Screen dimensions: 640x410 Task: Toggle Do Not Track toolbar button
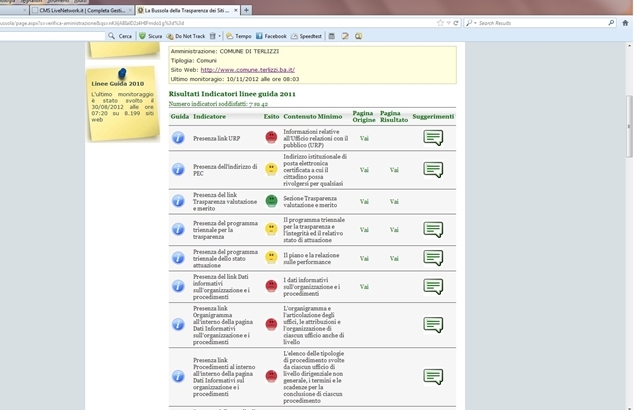[186, 36]
